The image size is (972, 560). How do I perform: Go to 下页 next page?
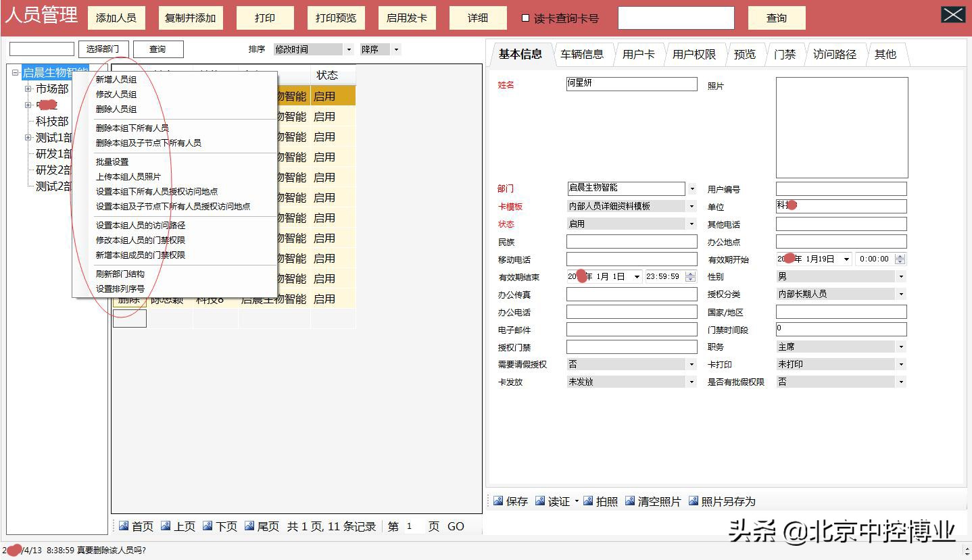pos(208,526)
